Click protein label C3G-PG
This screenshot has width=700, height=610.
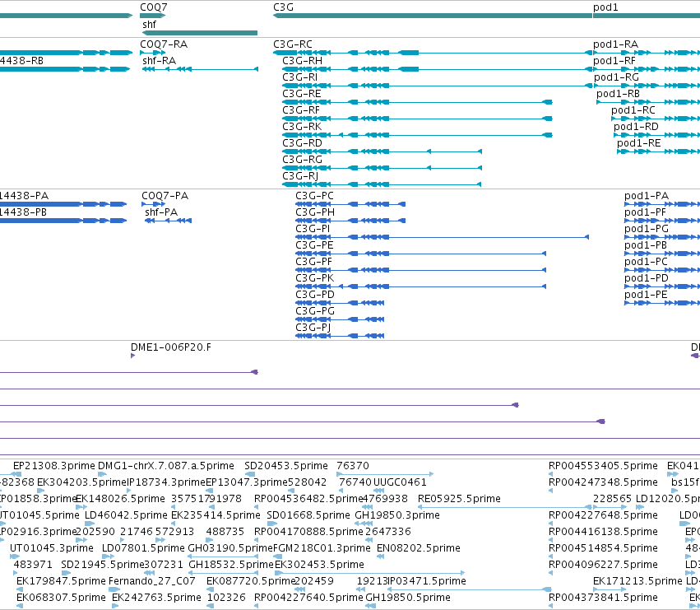pyautogui.click(x=315, y=311)
